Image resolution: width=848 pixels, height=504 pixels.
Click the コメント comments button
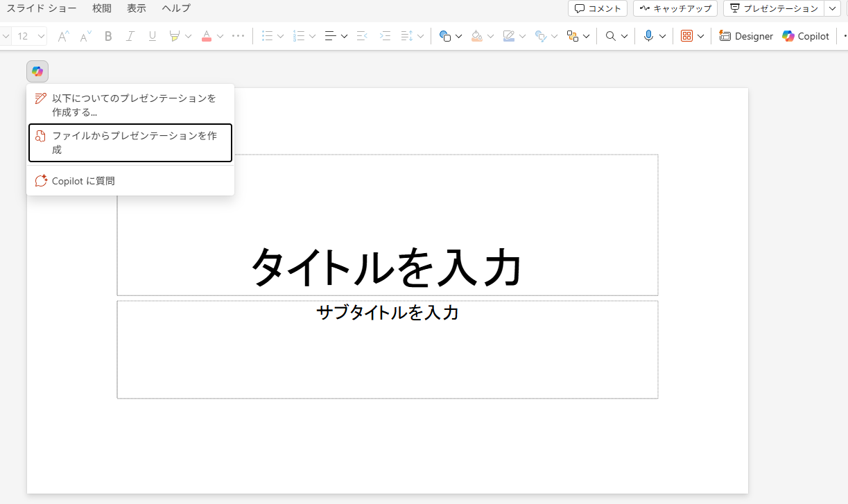click(x=598, y=8)
